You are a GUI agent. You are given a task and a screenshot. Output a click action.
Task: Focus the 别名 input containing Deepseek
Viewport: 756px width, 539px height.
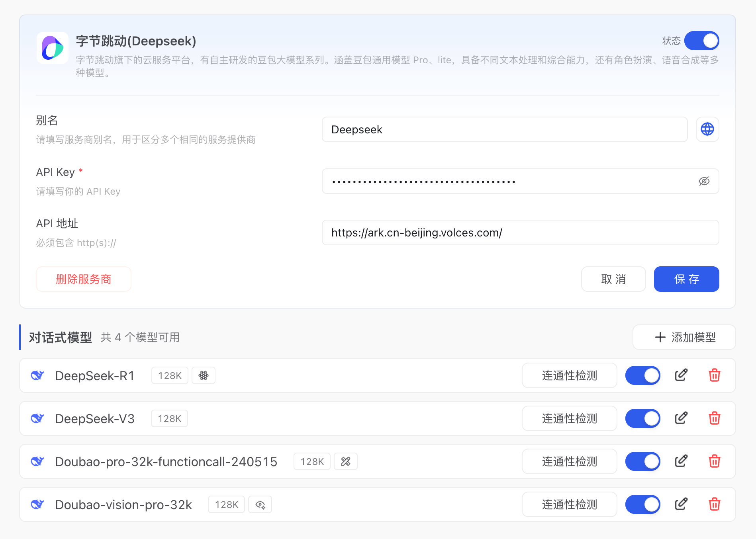click(505, 129)
